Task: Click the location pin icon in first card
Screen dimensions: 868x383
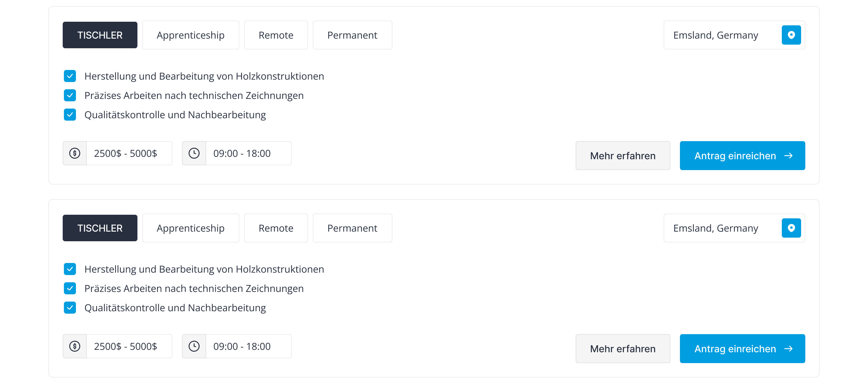Action: (791, 35)
